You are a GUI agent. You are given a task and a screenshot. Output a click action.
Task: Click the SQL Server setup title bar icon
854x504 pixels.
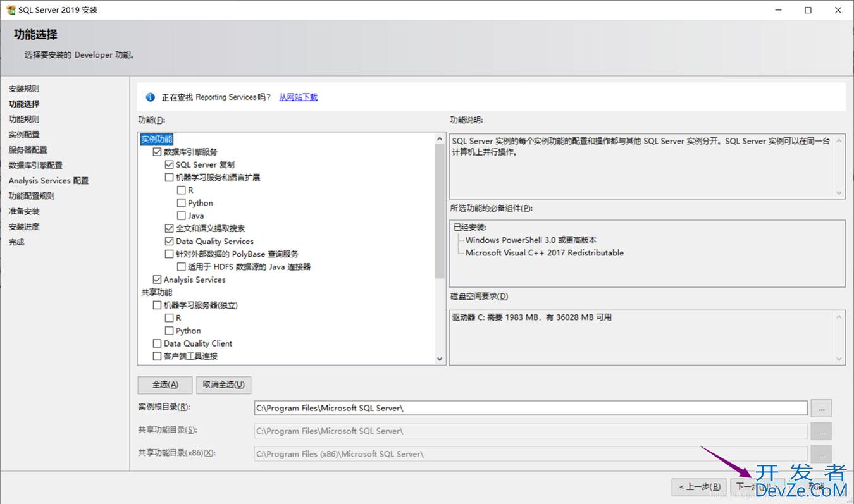point(11,10)
